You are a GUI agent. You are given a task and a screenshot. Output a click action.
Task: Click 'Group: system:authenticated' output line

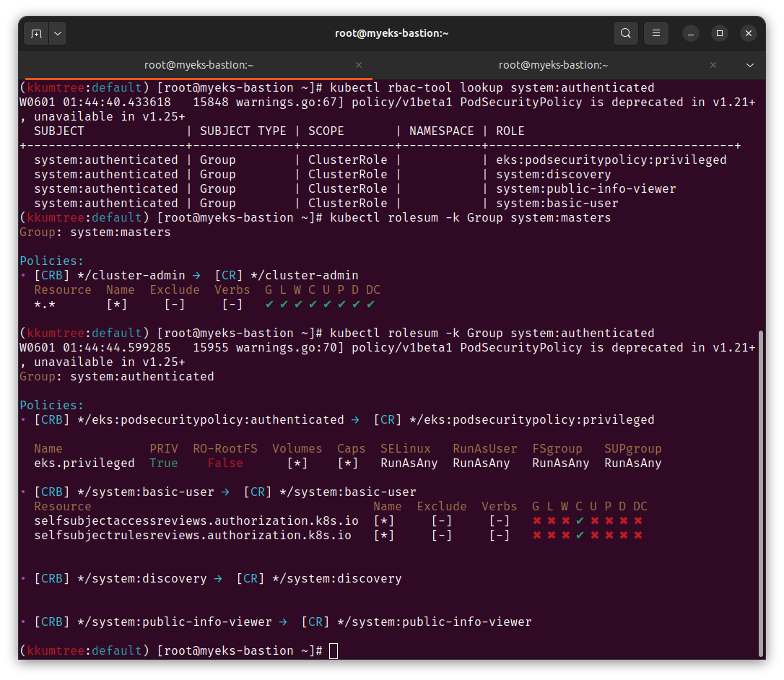(116, 377)
